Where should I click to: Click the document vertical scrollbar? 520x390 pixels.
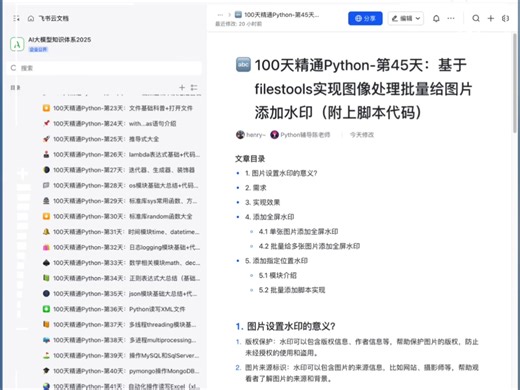point(515,83)
